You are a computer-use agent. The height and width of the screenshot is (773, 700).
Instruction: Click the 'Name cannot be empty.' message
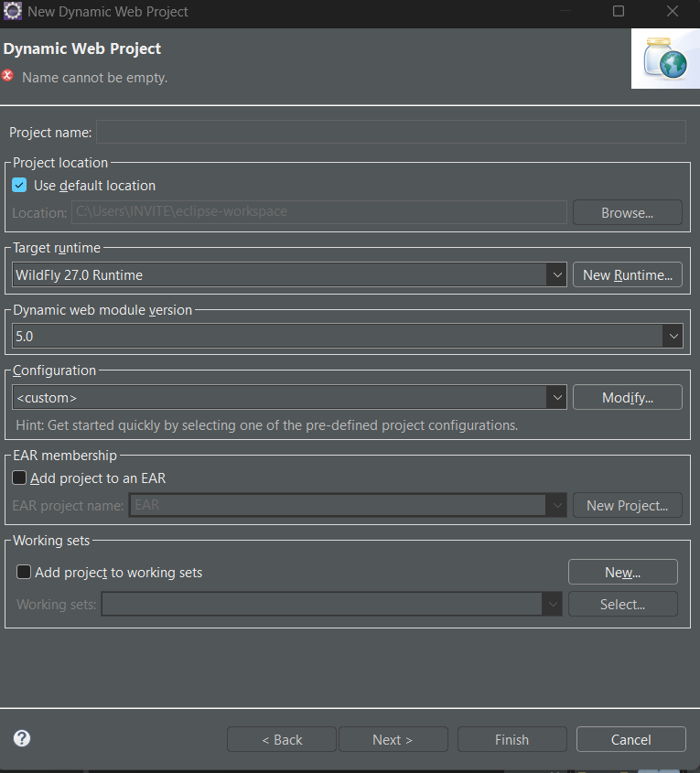pos(94,78)
